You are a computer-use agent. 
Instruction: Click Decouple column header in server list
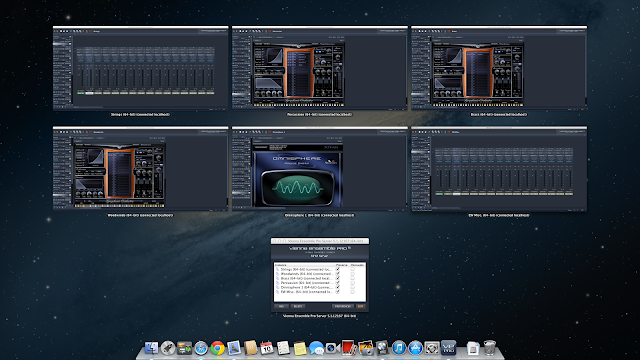(x=357, y=265)
